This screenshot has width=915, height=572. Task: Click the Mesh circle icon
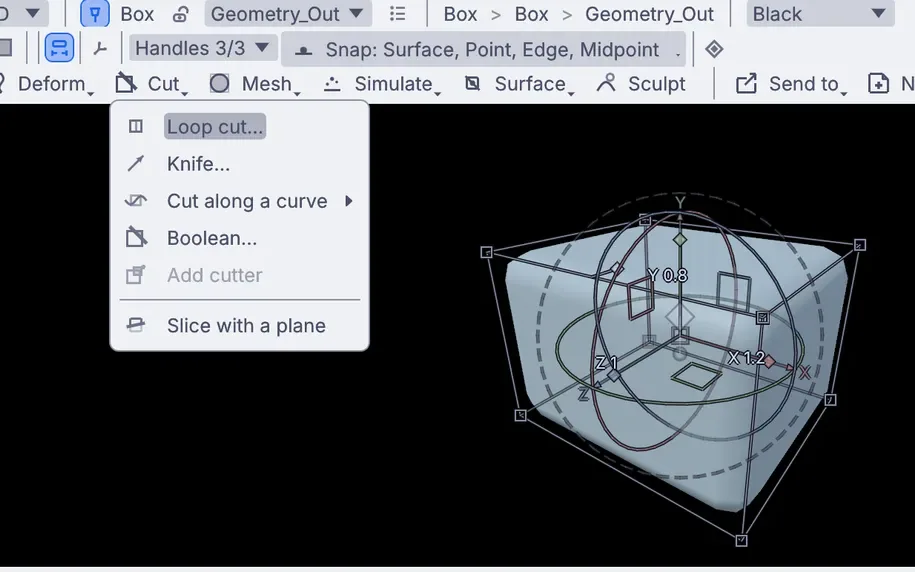(219, 83)
